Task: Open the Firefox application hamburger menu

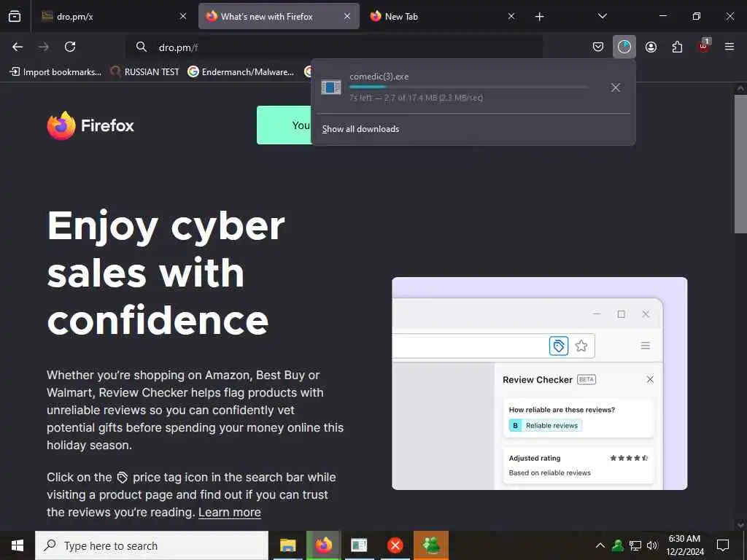Action: click(x=729, y=47)
